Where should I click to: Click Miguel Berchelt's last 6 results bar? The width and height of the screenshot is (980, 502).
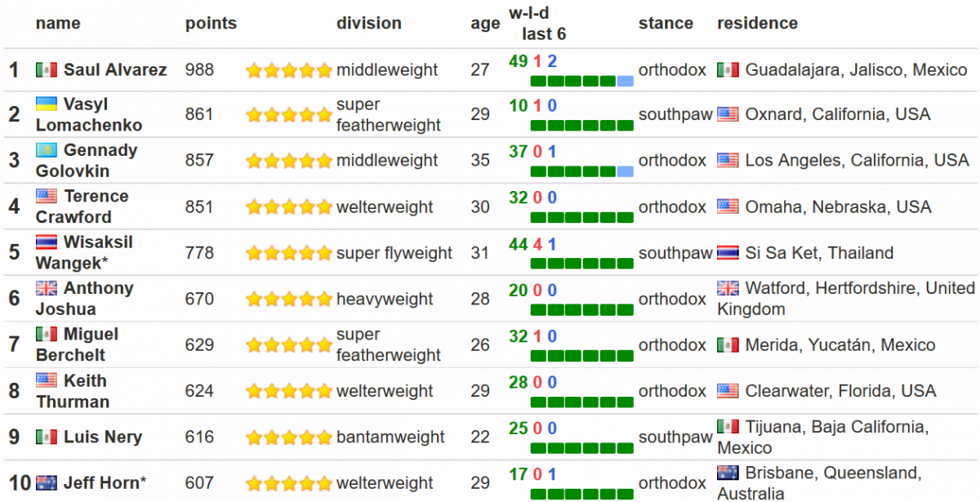click(x=581, y=356)
